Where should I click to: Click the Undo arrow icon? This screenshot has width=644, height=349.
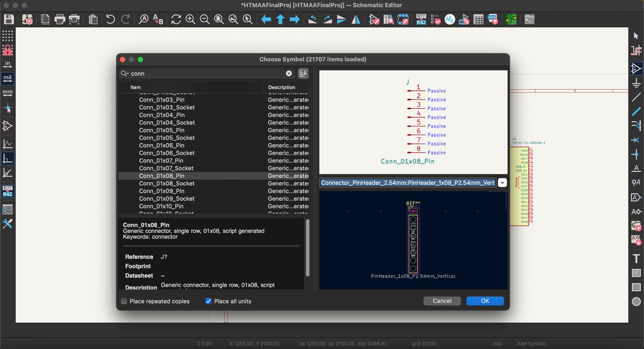point(110,19)
